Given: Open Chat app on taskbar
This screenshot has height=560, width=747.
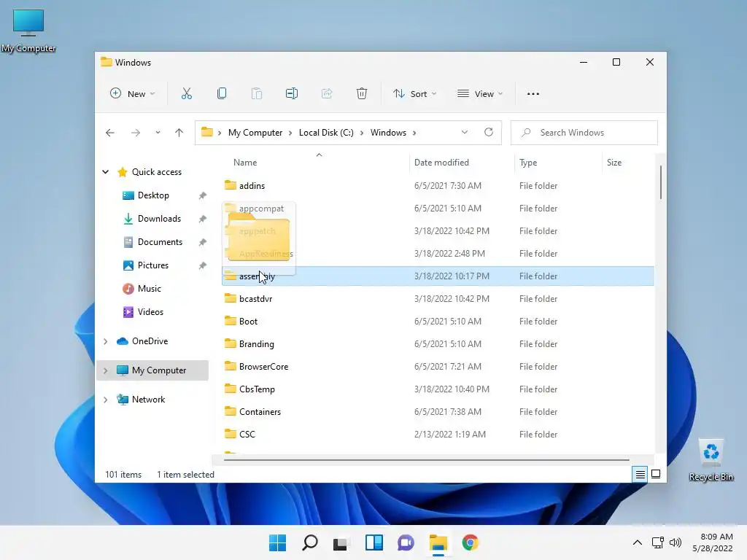Looking at the screenshot, I should coord(406,542).
